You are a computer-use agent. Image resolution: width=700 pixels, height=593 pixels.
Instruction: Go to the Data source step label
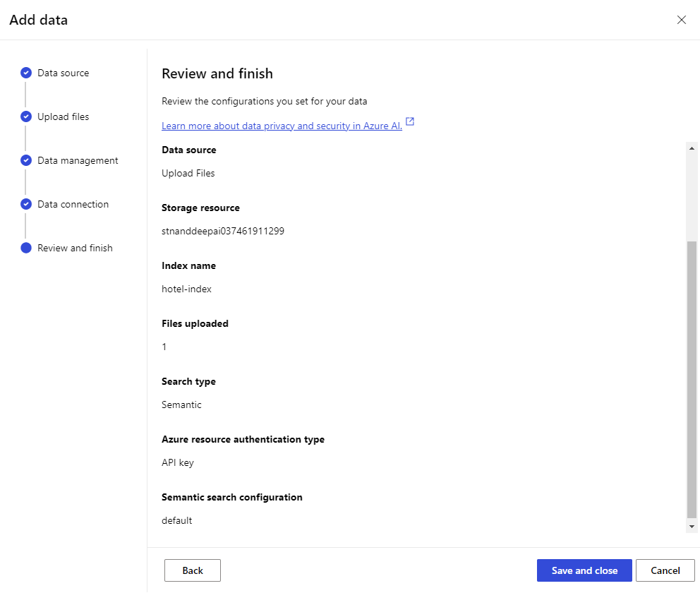pyautogui.click(x=63, y=73)
